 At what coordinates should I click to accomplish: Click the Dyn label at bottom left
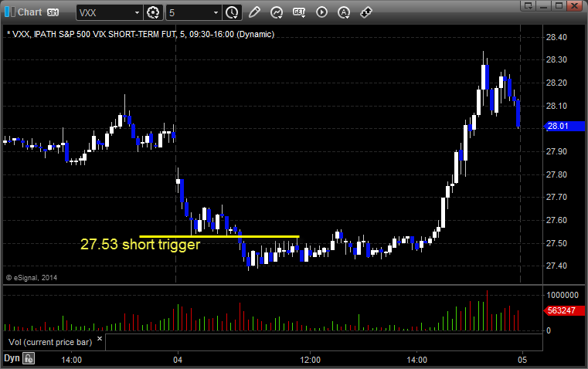coord(12,358)
